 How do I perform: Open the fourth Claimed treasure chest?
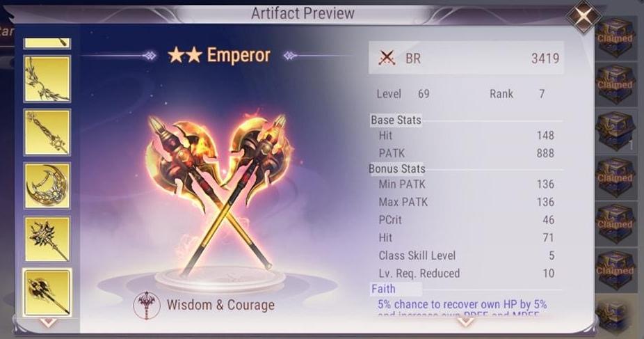[614, 178]
